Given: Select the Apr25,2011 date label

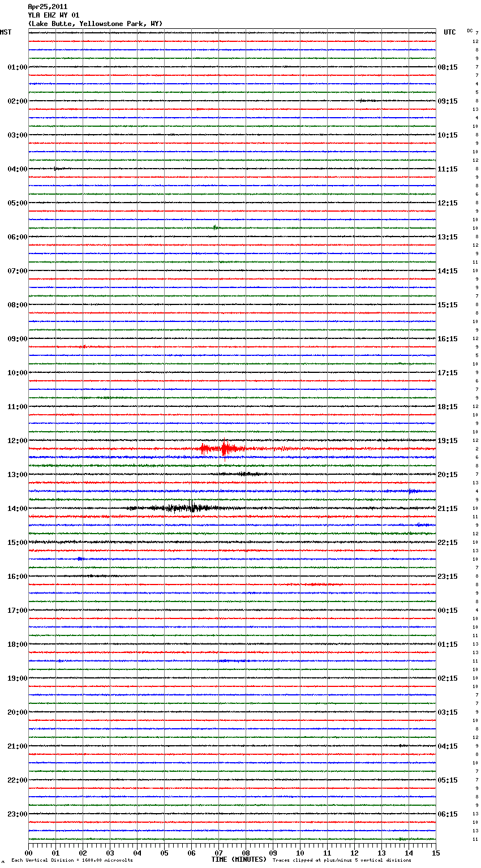Looking at the screenshot, I should pyautogui.click(x=48, y=7).
